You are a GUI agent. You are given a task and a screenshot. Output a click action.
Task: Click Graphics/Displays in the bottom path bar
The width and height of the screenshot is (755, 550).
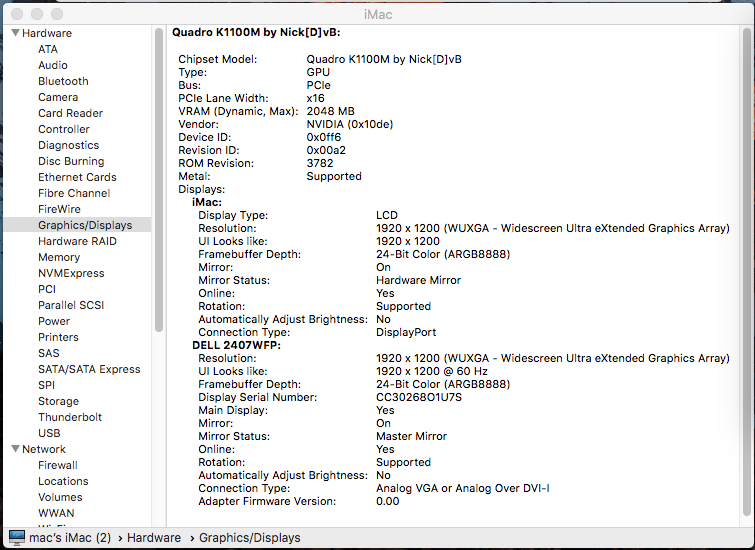tap(250, 537)
